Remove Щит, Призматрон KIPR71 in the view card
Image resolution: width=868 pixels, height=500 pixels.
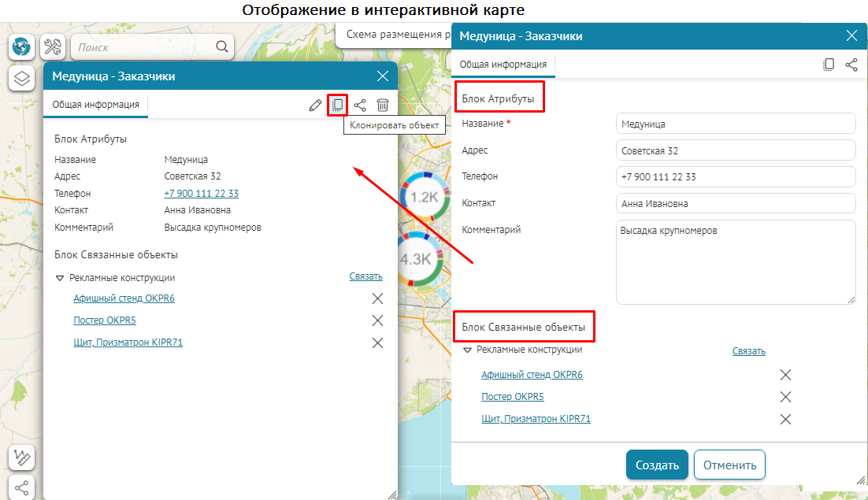point(377,343)
